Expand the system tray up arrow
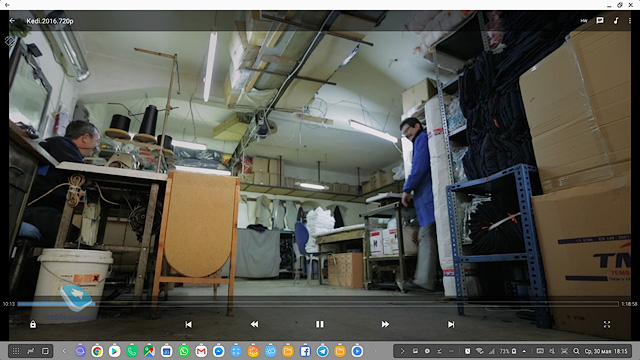 coord(524,351)
